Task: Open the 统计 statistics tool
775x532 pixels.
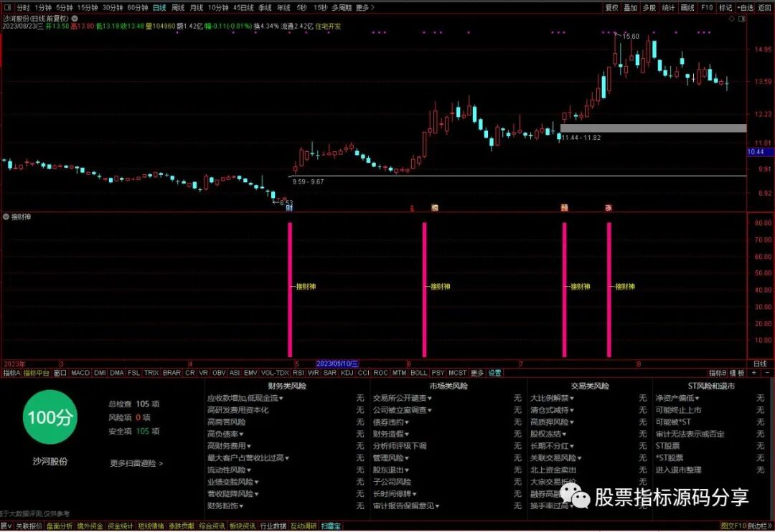Action: click(x=668, y=7)
